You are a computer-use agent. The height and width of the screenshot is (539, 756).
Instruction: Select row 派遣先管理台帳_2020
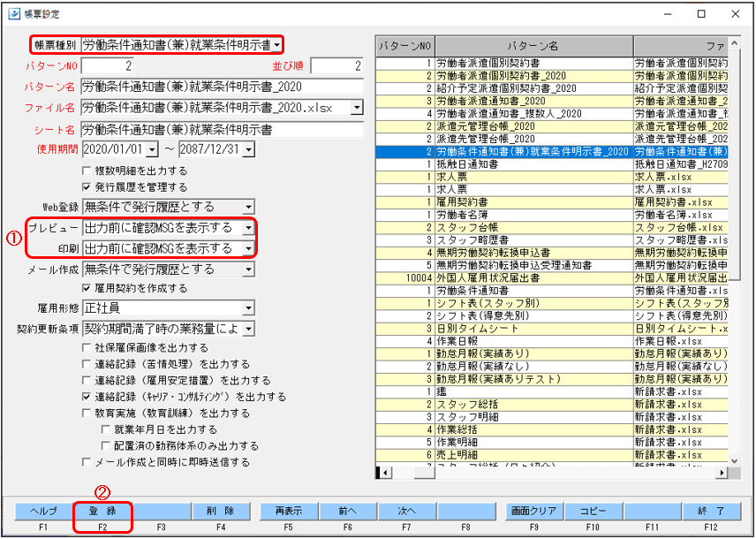coord(552,139)
